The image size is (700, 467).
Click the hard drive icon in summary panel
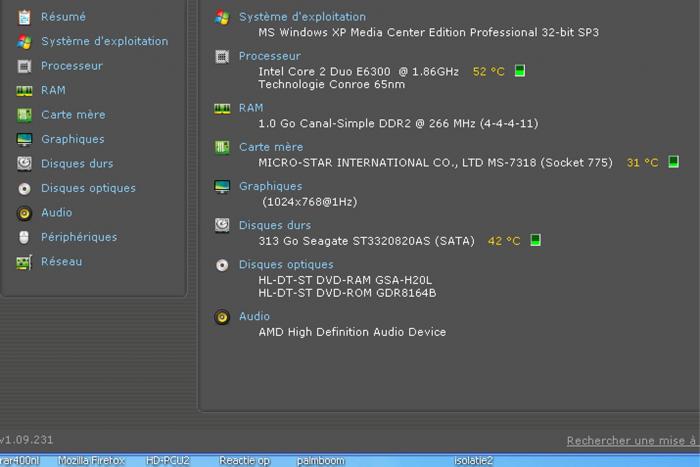[222, 225]
